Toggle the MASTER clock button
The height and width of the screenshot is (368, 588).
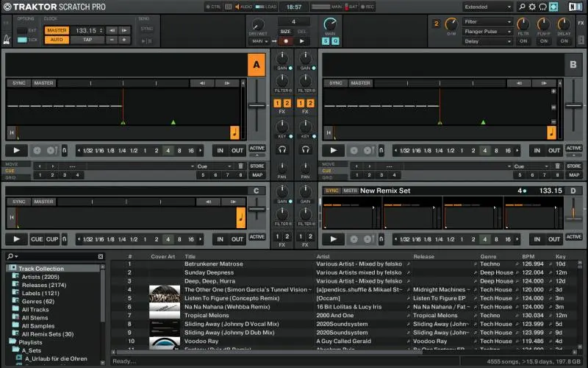click(56, 30)
